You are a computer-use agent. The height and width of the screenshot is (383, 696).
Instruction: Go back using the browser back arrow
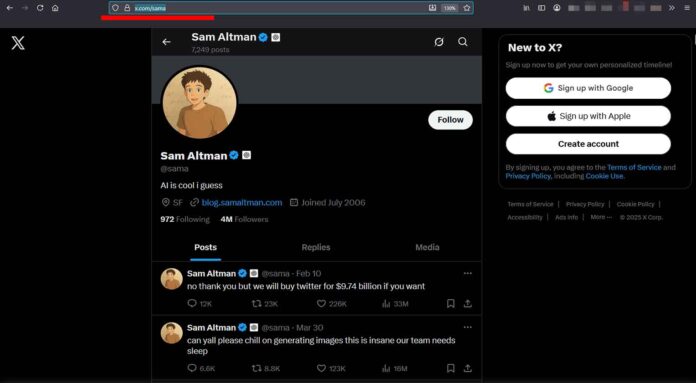(x=10, y=8)
